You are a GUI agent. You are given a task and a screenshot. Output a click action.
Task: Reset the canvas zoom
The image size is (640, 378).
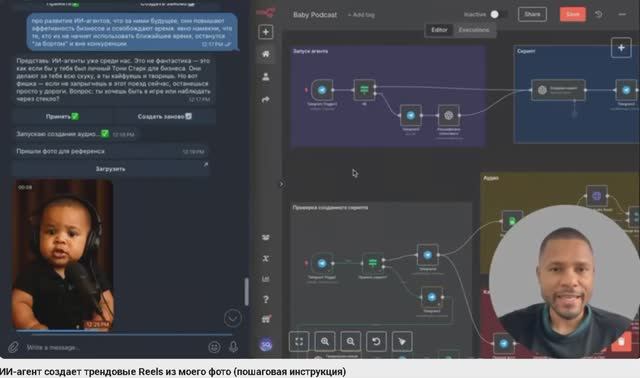pyautogui.click(x=376, y=341)
